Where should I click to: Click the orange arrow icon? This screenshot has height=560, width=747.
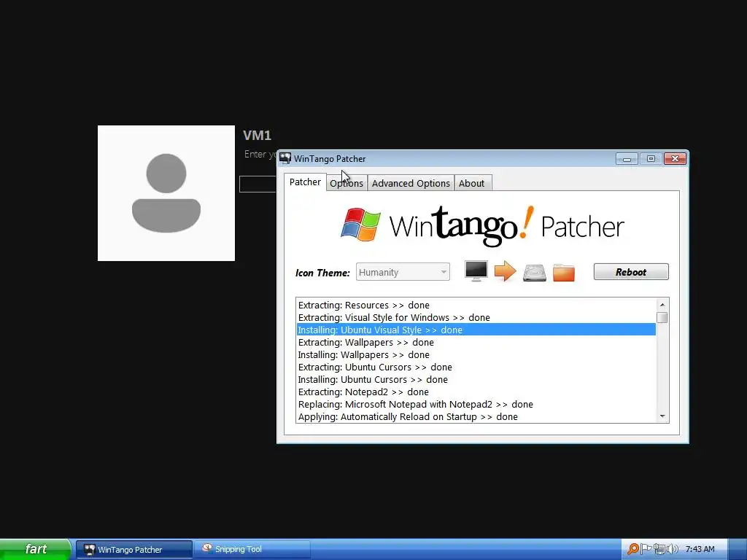(x=505, y=271)
